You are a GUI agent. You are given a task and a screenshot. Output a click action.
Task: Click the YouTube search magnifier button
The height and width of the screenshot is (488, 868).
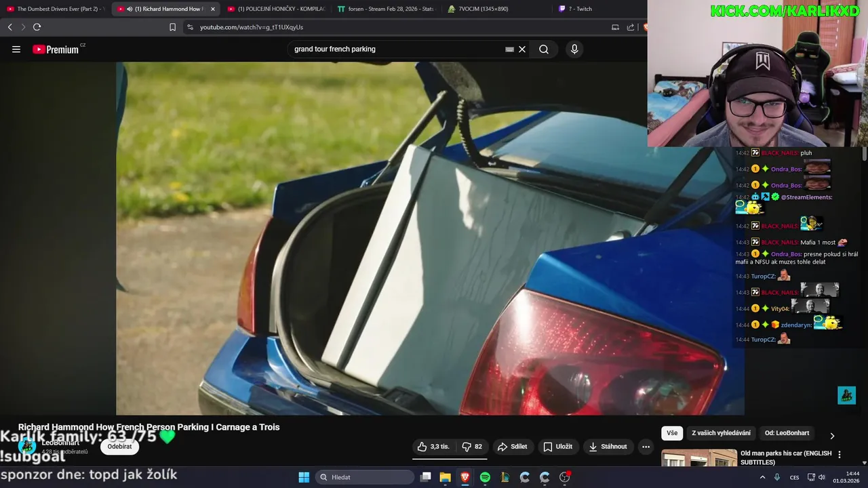pos(544,49)
